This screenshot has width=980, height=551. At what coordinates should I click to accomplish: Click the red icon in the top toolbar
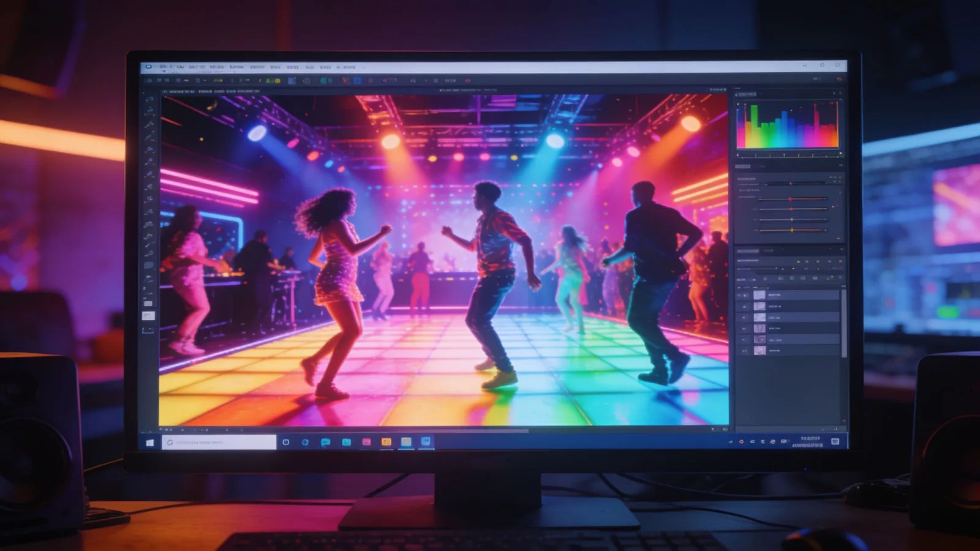point(345,80)
